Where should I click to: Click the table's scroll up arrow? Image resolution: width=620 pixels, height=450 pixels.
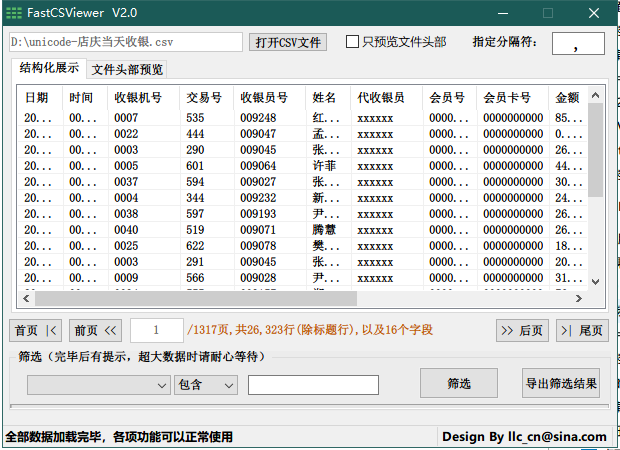coord(595,95)
